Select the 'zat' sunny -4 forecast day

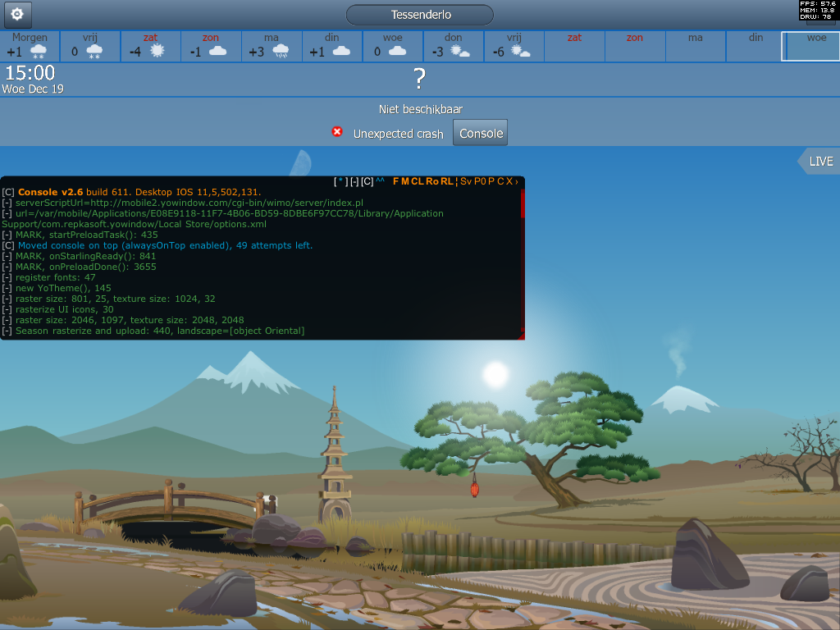tap(150, 46)
